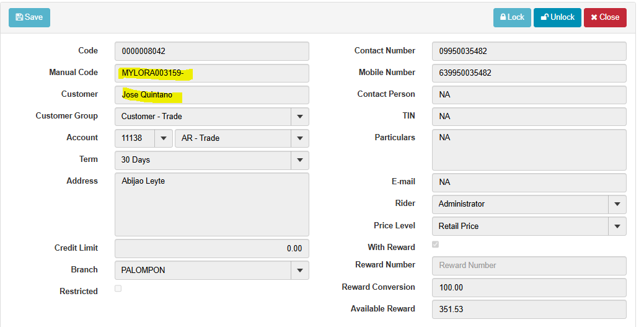Click the Contact Number field

pos(529,52)
